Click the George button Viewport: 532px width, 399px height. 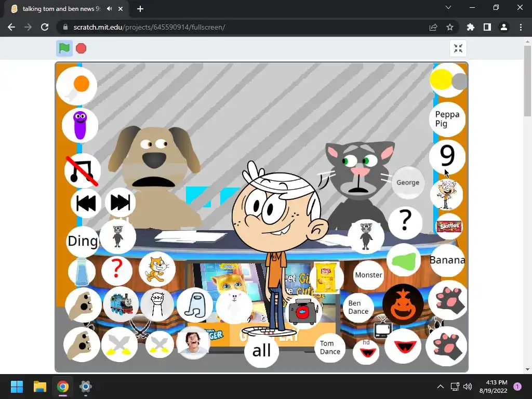pos(408,182)
